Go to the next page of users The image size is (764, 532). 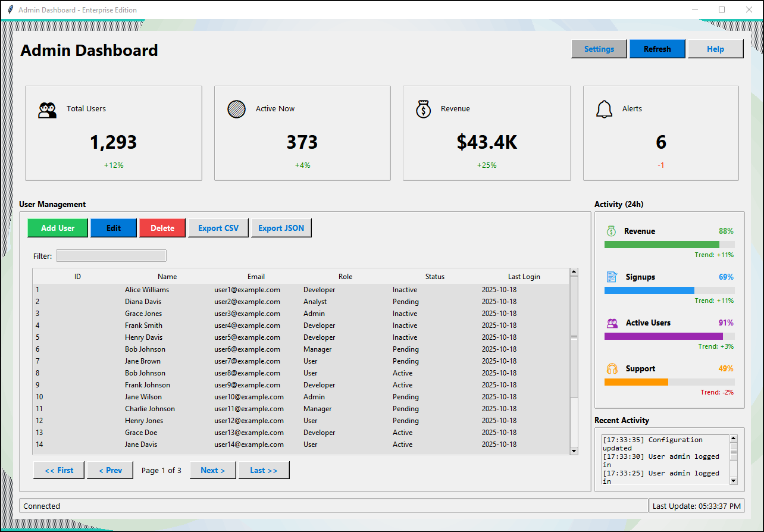tap(212, 470)
